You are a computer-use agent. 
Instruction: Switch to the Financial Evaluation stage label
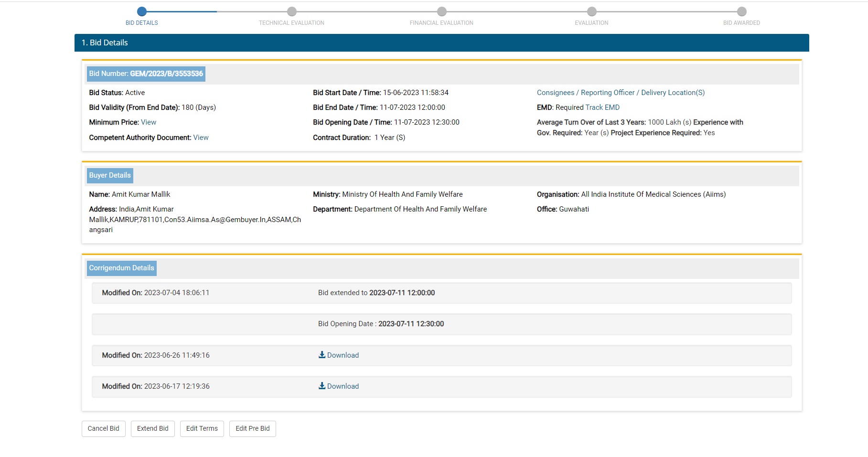pyautogui.click(x=441, y=23)
